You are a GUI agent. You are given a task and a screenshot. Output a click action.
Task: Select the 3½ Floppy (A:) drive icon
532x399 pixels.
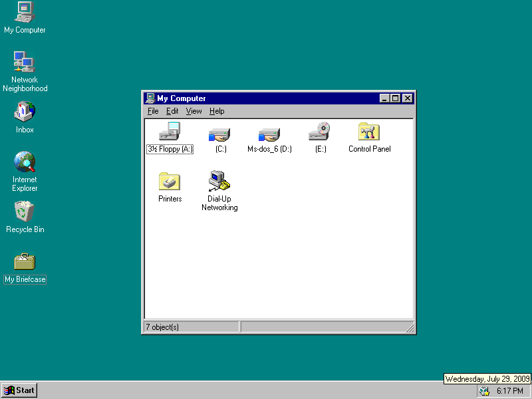170,131
